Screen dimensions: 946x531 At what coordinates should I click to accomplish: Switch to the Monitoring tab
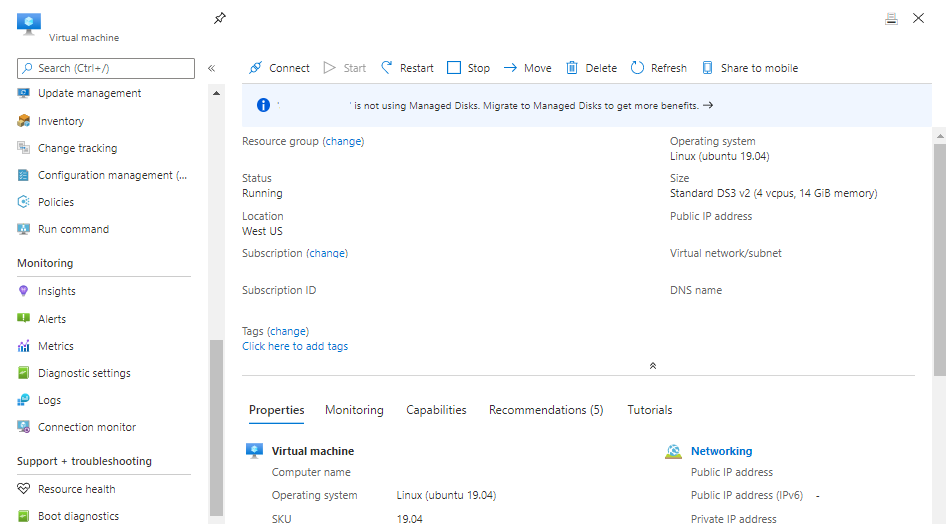pyautogui.click(x=354, y=410)
